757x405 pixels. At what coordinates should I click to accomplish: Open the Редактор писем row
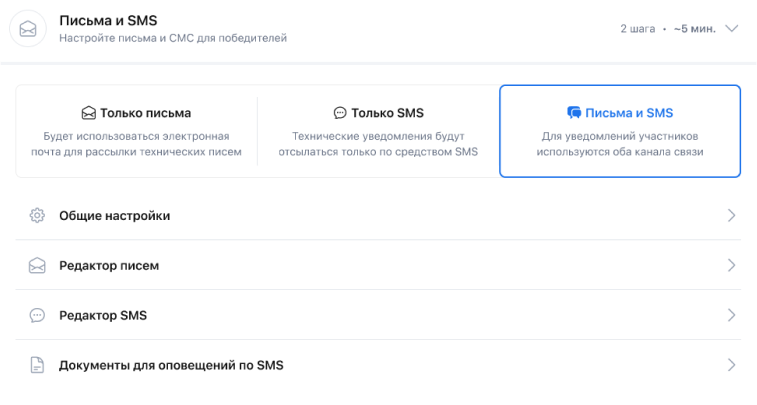[378, 265]
